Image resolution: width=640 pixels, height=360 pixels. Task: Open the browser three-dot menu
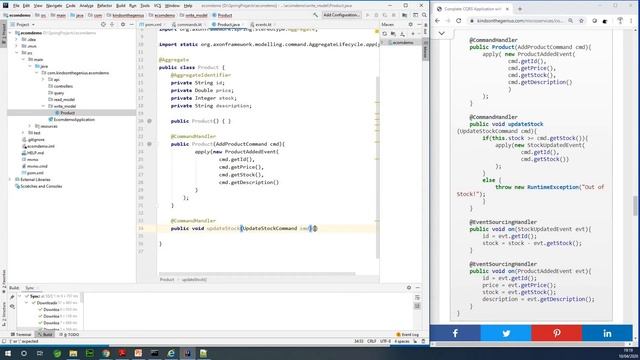[x=631, y=21]
